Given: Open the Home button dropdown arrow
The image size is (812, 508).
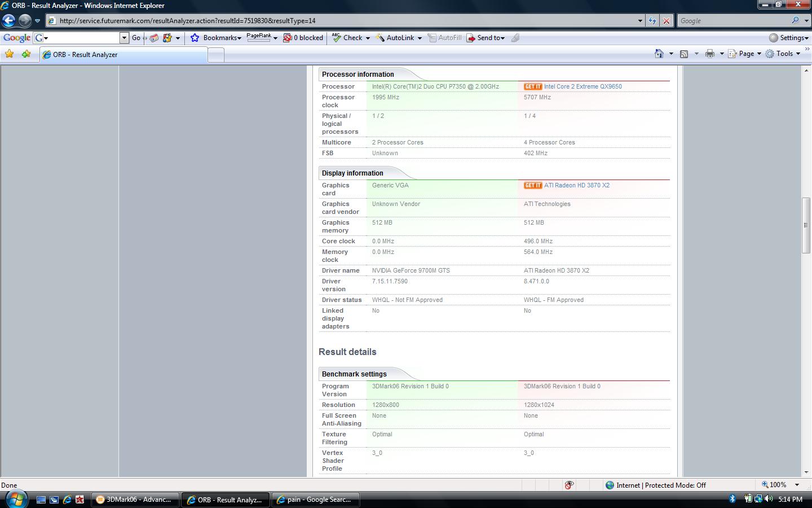Looking at the screenshot, I should pyautogui.click(x=670, y=54).
